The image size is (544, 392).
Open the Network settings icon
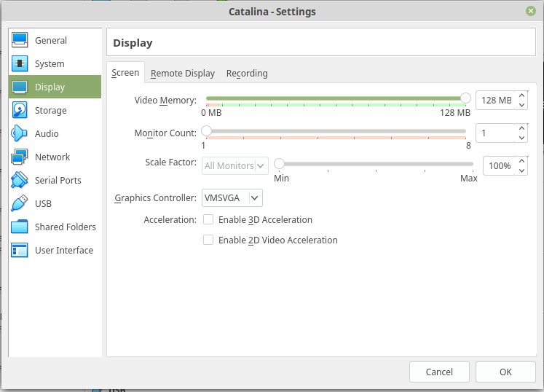20,157
